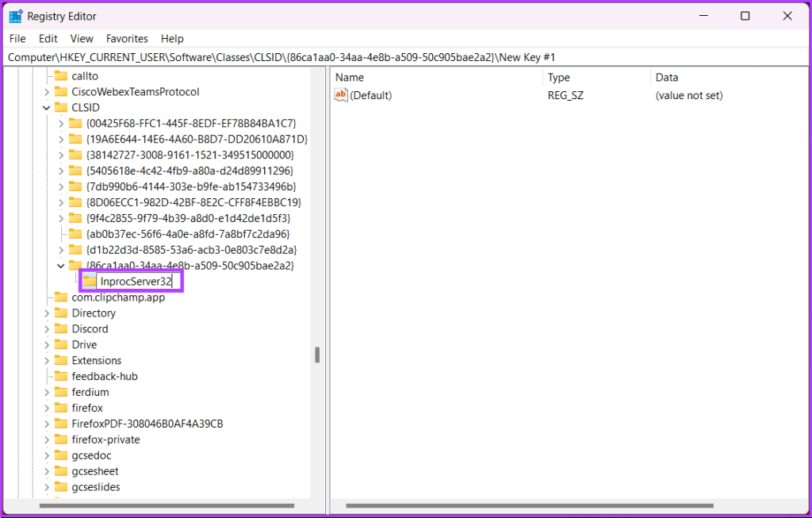This screenshot has width=812, height=518.
Task: Select the feedback-hub key in tree
Action: (x=105, y=376)
